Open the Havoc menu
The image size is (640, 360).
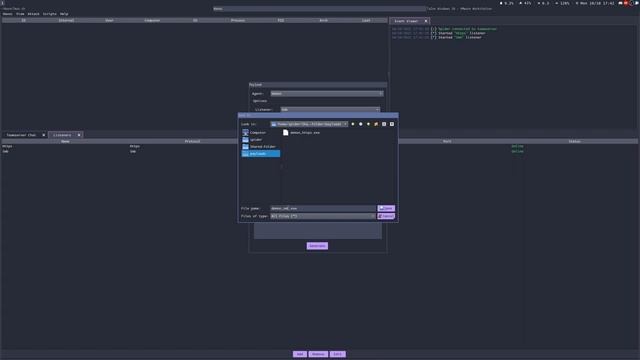coord(7,14)
